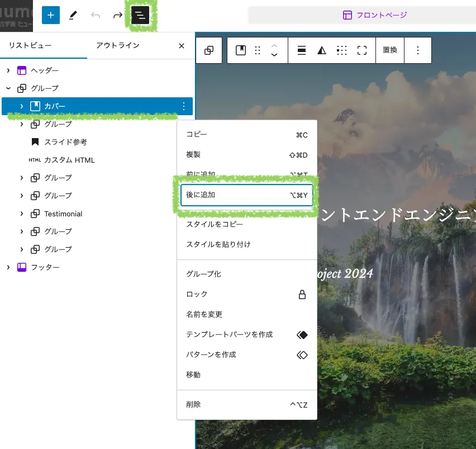The height and width of the screenshot is (449, 476).
Task: Select the pencil edit tool
Action: pyautogui.click(x=73, y=15)
